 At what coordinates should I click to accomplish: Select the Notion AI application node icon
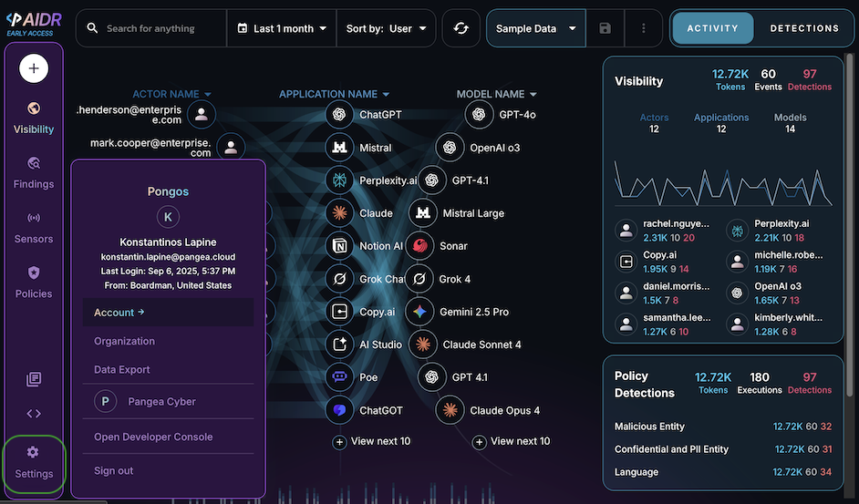pyautogui.click(x=339, y=246)
